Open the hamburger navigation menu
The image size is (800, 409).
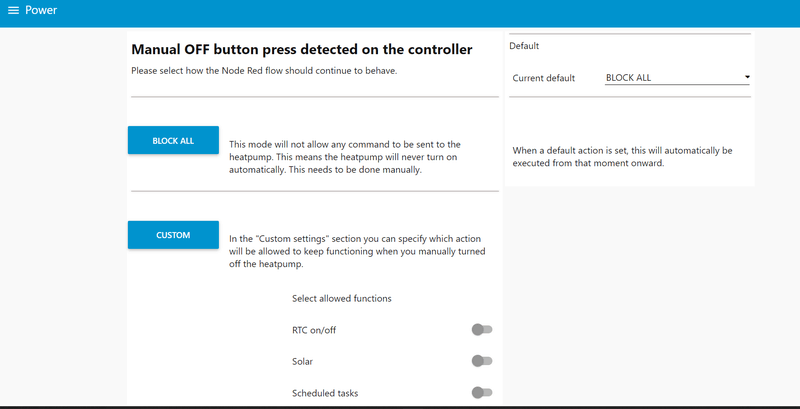(x=13, y=11)
